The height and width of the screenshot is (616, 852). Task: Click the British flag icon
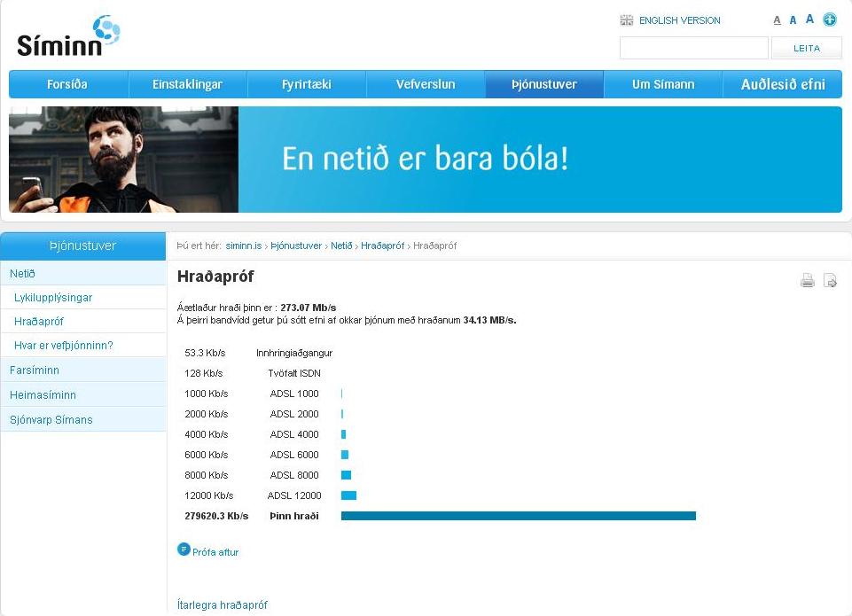click(x=627, y=20)
